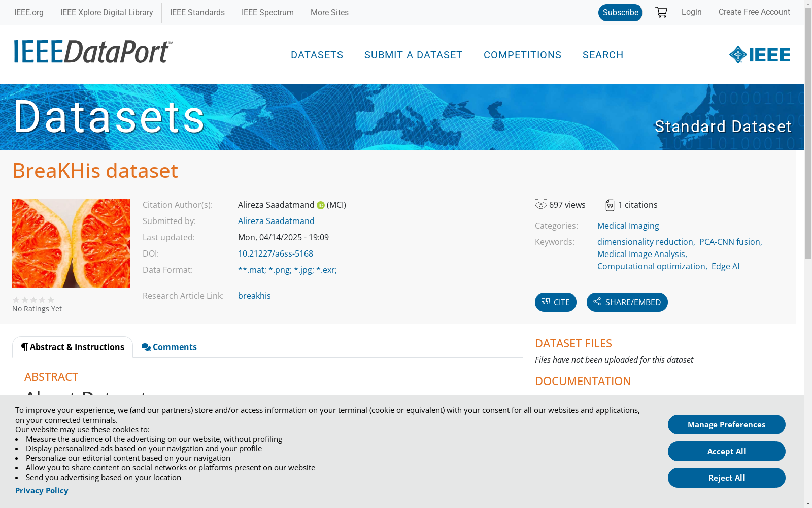Open the Privacy Policy link
This screenshot has height=508, width=812.
42,490
